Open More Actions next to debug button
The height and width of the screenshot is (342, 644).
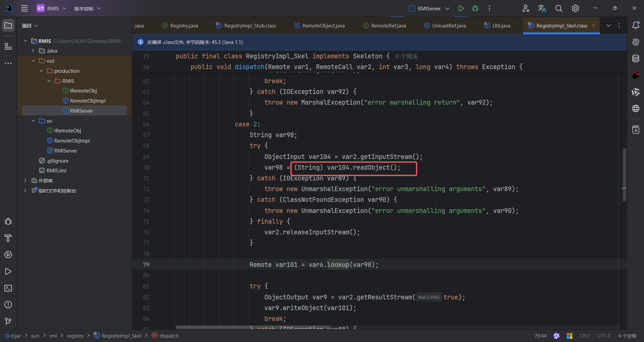pyautogui.click(x=489, y=8)
